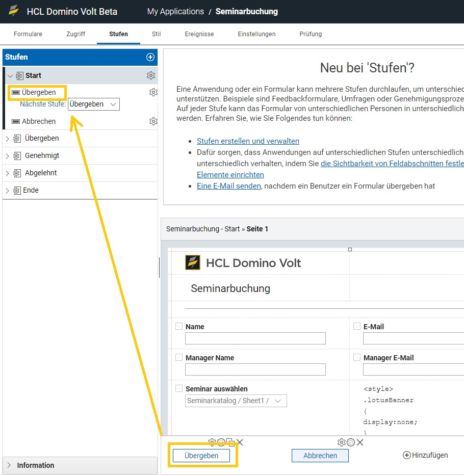Click the Abbrechen button in the form footer
Screen dimensions: 464x476
[x=320, y=456]
